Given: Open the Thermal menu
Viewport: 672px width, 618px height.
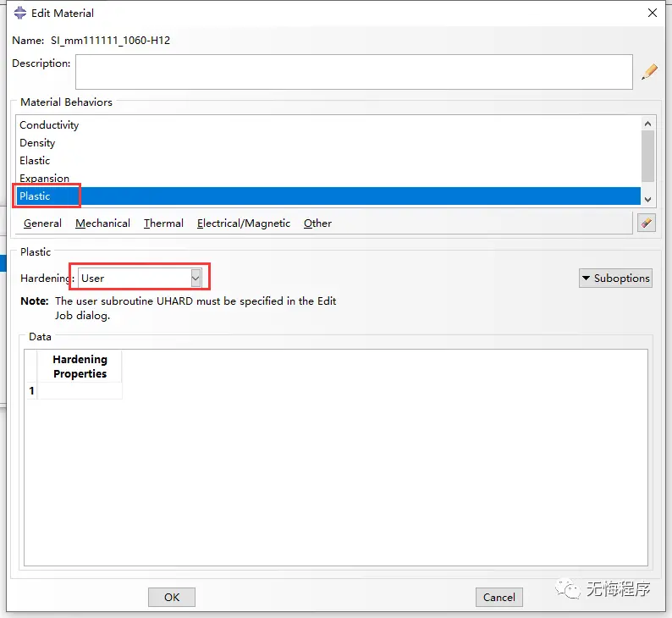Looking at the screenshot, I should coord(163,223).
